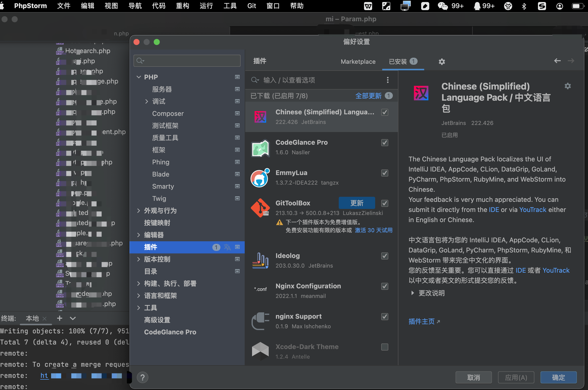The height and width of the screenshot is (390, 588).
Task: Enable the Xcode-Dark Theme plugin
Action: click(x=385, y=347)
